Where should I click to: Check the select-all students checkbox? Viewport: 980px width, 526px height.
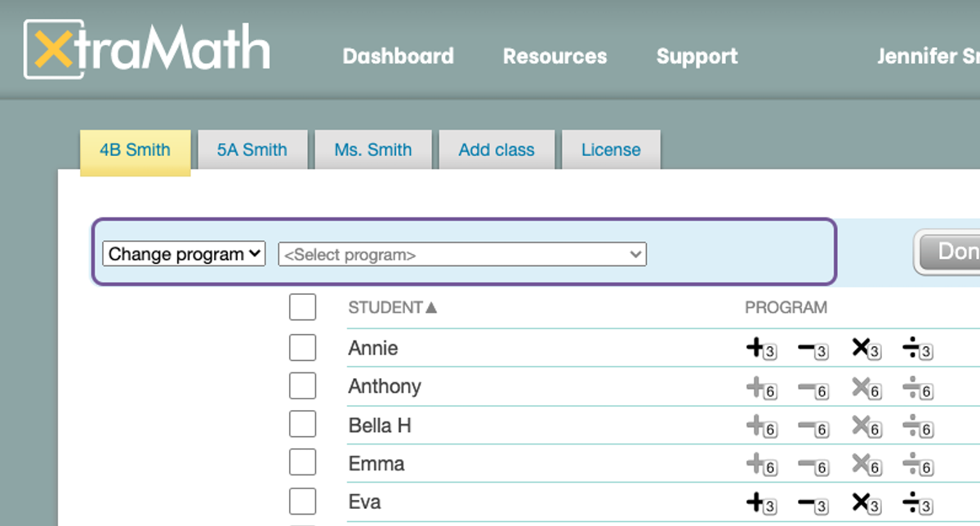[302, 308]
